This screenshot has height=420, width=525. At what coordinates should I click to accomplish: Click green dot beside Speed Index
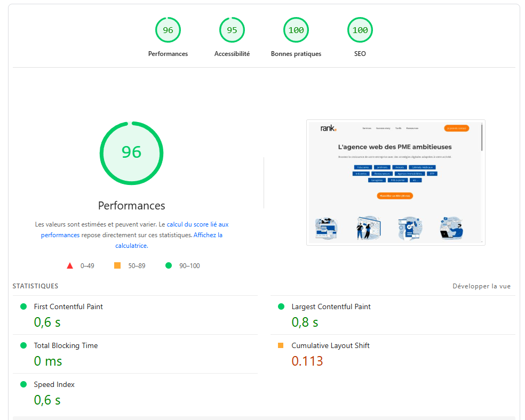pos(23,384)
